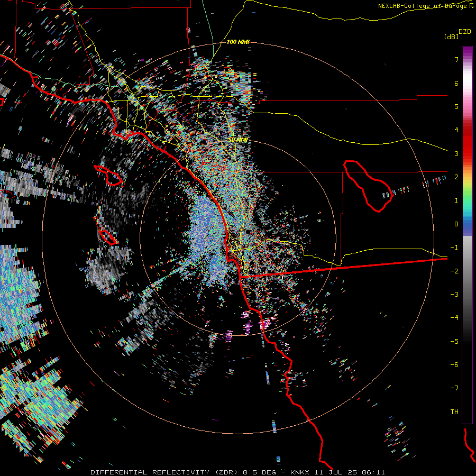Click the '-7' value on the color scale

(454, 388)
